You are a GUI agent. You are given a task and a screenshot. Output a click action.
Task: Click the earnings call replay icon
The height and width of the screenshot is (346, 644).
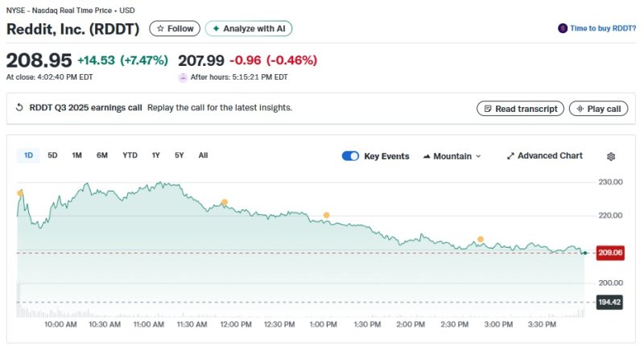[x=19, y=108]
